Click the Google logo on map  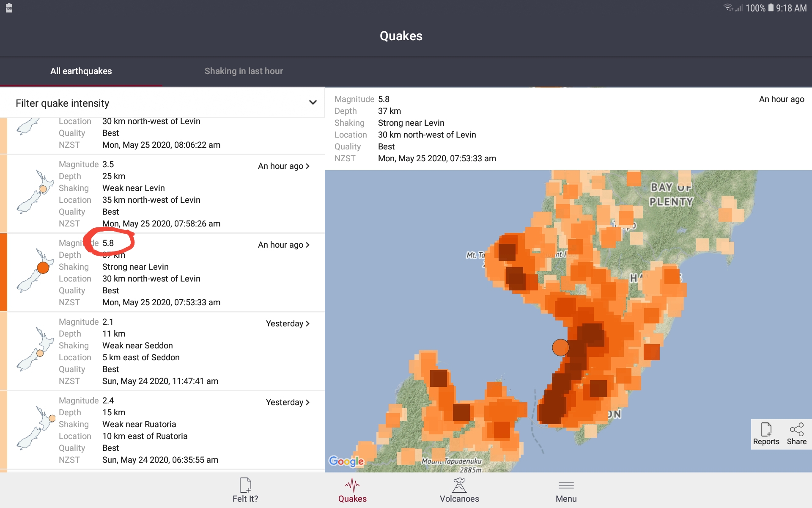click(346, 461)
